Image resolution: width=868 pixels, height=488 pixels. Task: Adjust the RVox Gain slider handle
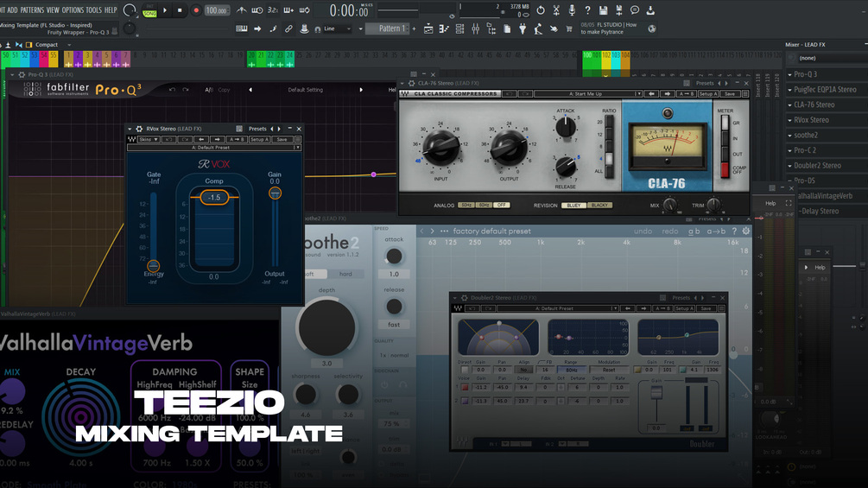pyautogui.click(x=276, y=193)
